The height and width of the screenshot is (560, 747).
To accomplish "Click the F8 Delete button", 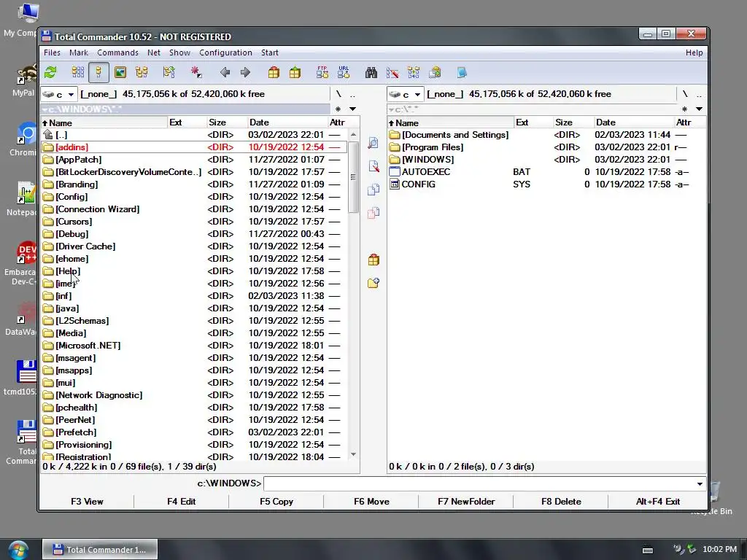I will (x=561, y=502).
